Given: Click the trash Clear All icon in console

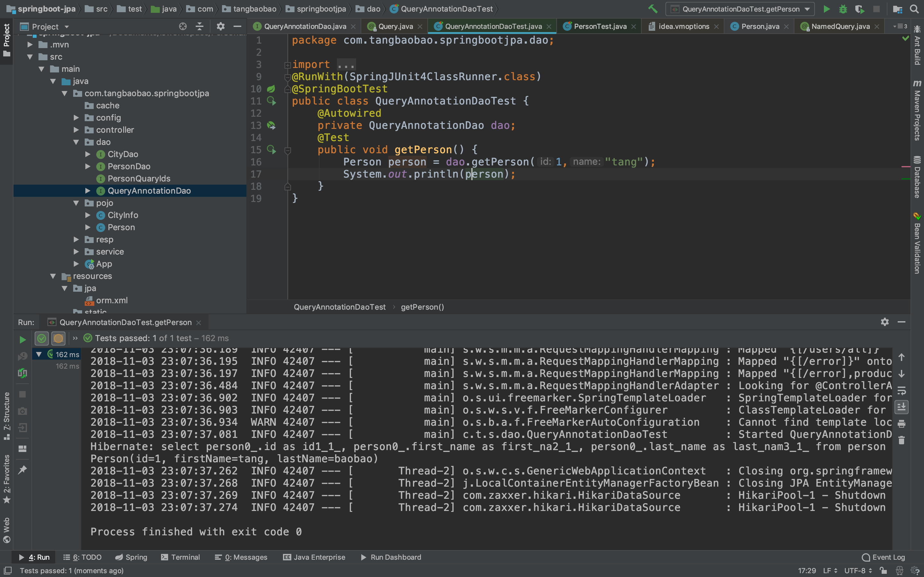Looking at the screenshot, I should (x=902, y=440).
